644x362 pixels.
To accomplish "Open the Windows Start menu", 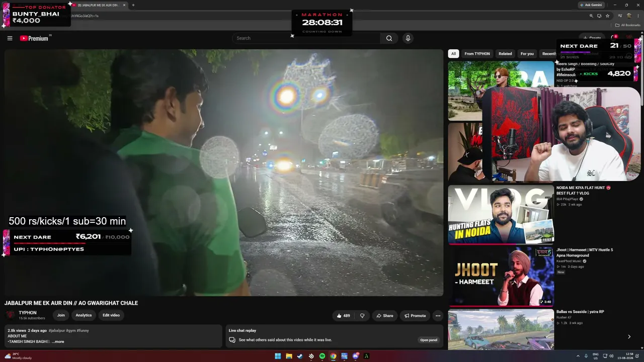I will click(x=278, y=356).
